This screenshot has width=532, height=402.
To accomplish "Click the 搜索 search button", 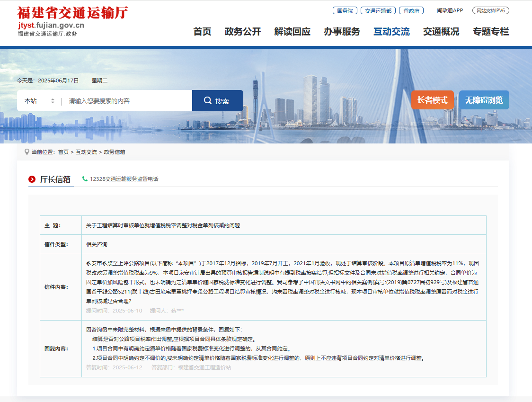I will click(218, 100).
